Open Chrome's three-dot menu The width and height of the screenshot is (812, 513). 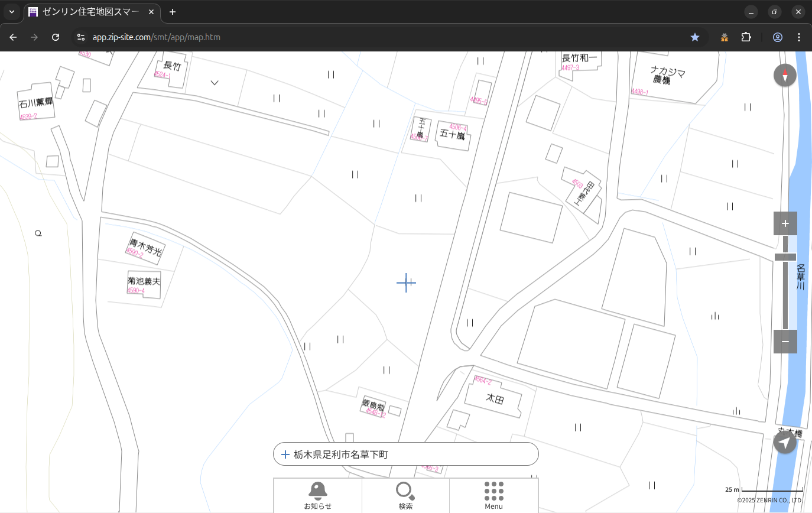tap(799, 37)
